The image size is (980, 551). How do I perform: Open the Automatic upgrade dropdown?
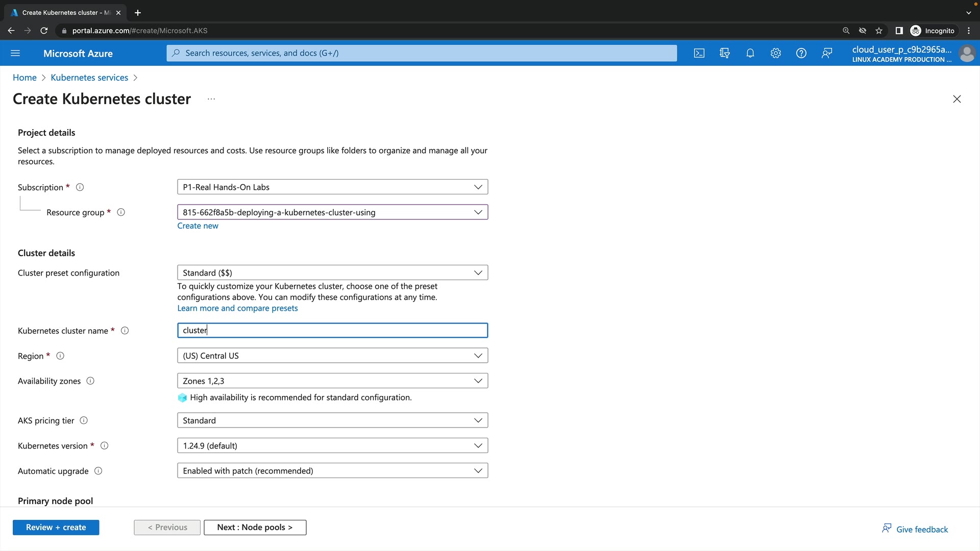pyautogui.click(x=332, y=471)
